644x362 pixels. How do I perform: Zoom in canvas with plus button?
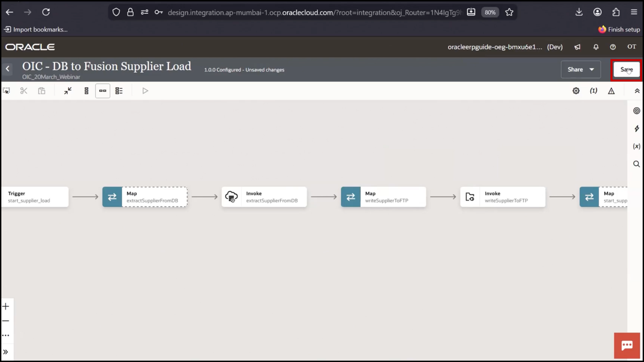6,306
